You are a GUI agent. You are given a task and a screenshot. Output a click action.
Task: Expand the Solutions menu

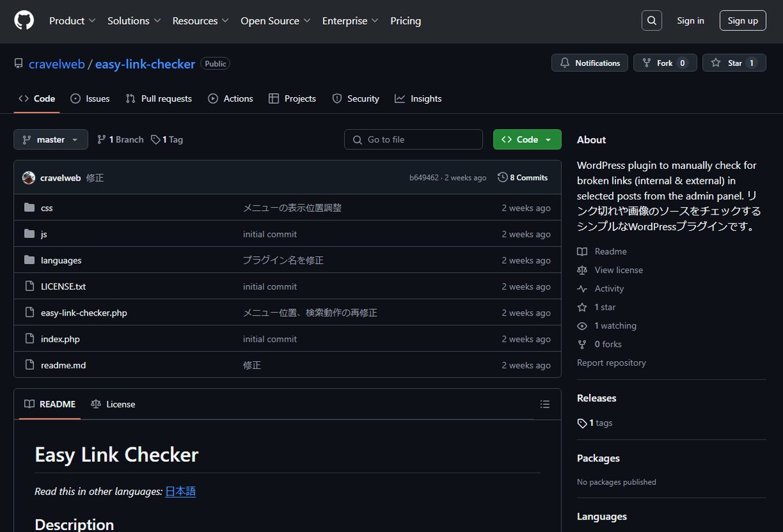point(134,21)
